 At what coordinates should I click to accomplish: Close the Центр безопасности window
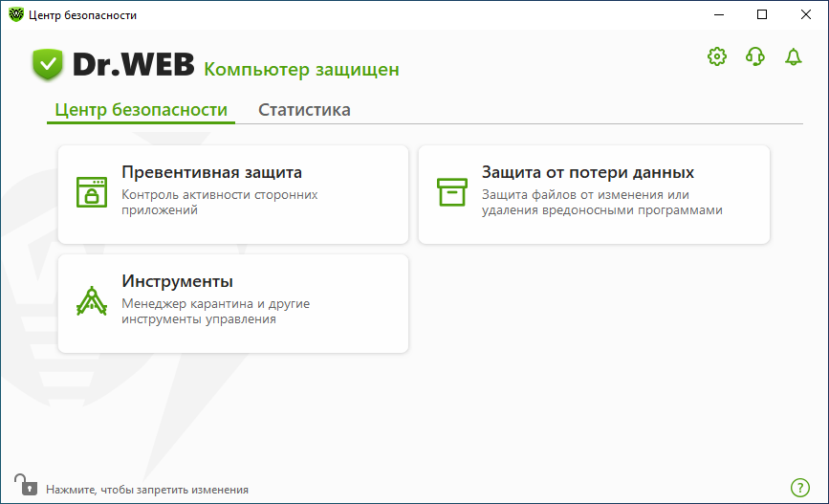pos(806,14)
